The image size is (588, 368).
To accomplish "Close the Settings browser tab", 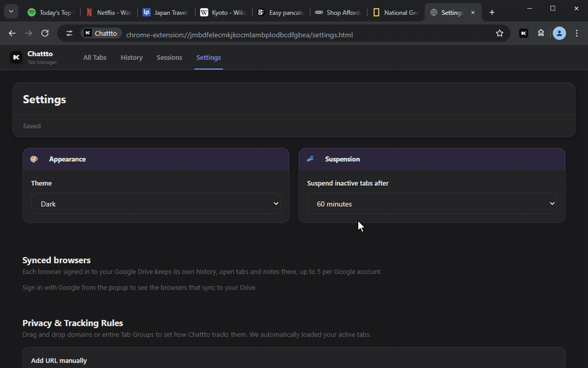I will click(473, 12).
